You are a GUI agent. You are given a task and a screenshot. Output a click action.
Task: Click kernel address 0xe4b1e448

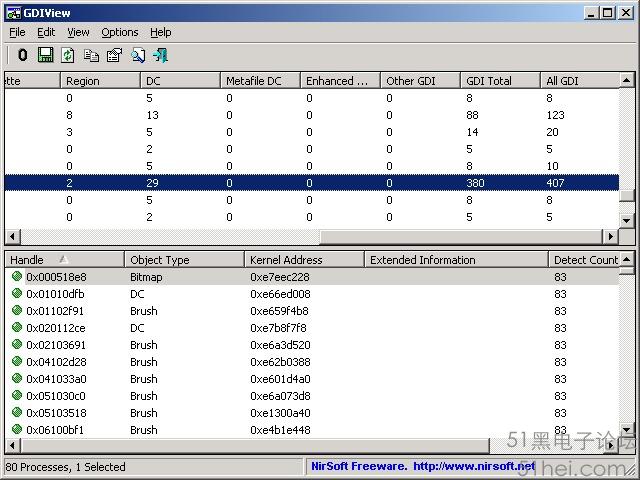coord(280,430)
